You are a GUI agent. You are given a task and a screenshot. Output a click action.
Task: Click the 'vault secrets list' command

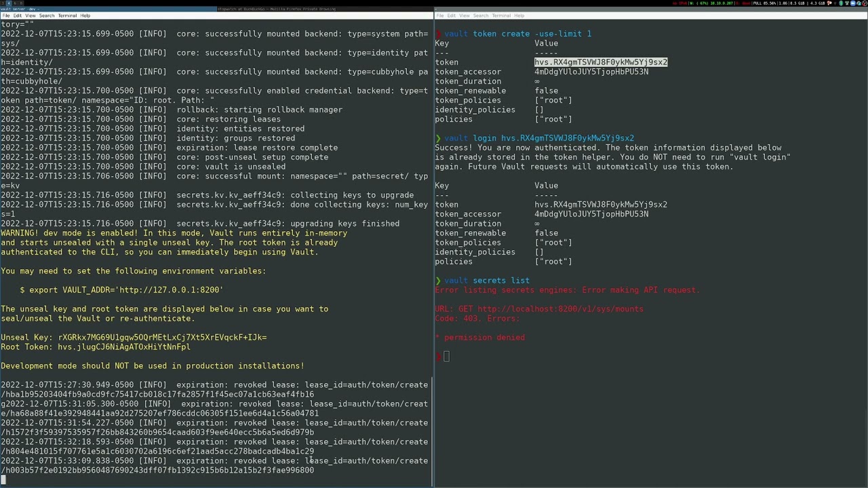point(487,281)
